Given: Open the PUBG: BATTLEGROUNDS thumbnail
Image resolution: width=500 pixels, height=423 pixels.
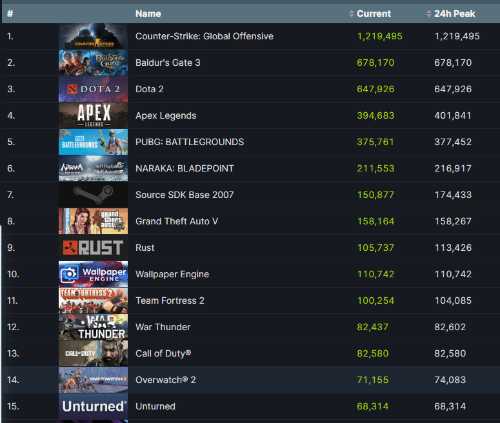Looking at the screenshot, I should (x=93, y=142).
